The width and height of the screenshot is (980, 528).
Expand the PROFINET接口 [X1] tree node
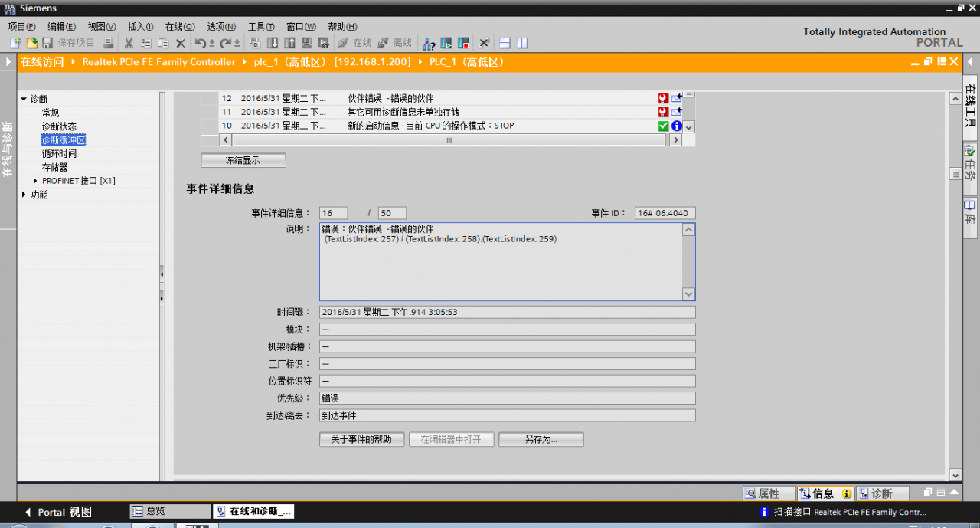tap(34, 181)
